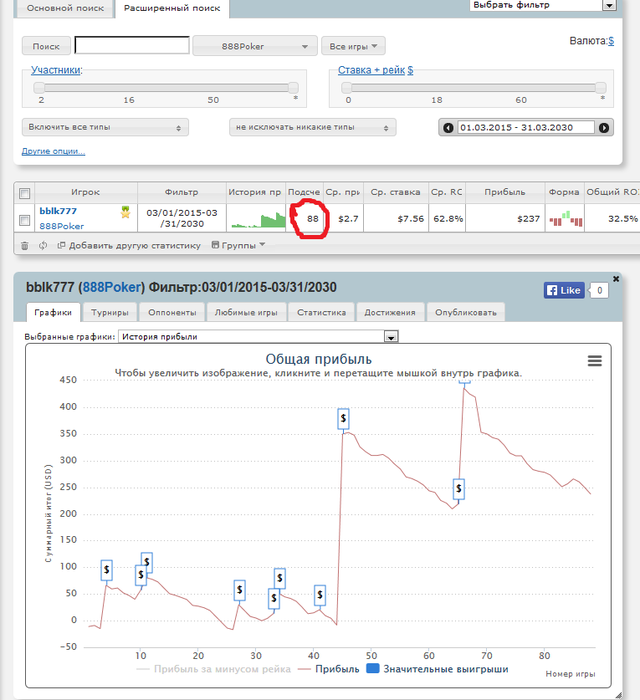This screenshot has width=640, height=700.
Task: Grab the right Ставка slider handle
Action: (601, 88)
